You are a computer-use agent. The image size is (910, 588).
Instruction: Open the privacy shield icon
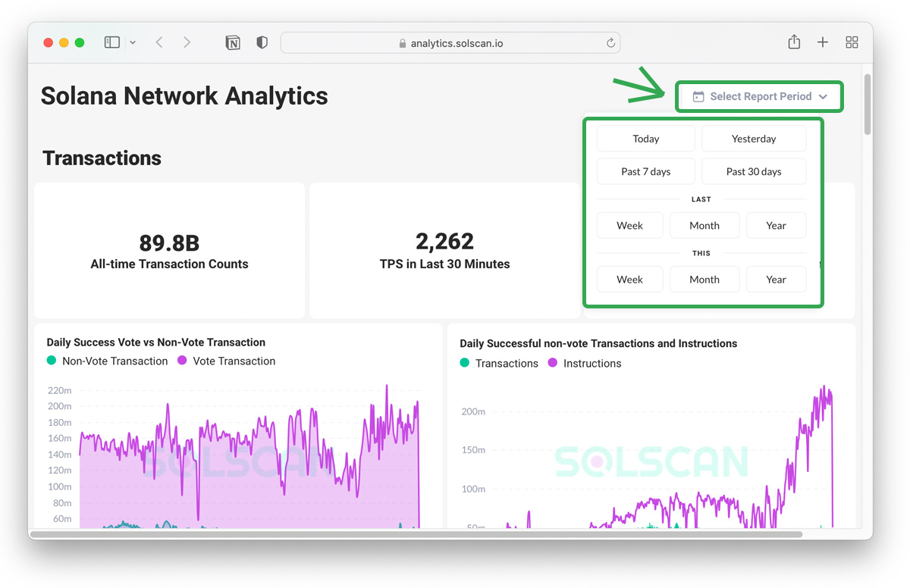click(262, 42)
